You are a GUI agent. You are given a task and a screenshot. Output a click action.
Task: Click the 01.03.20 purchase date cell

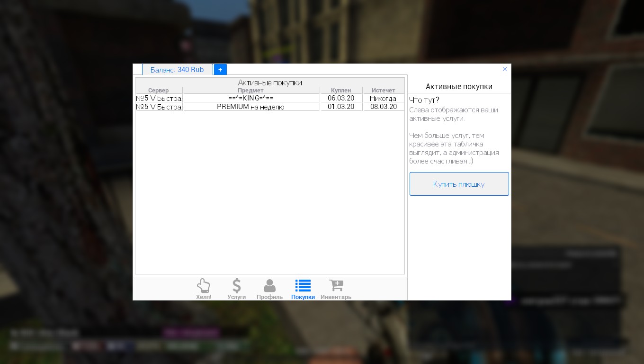tap(341, 107)
